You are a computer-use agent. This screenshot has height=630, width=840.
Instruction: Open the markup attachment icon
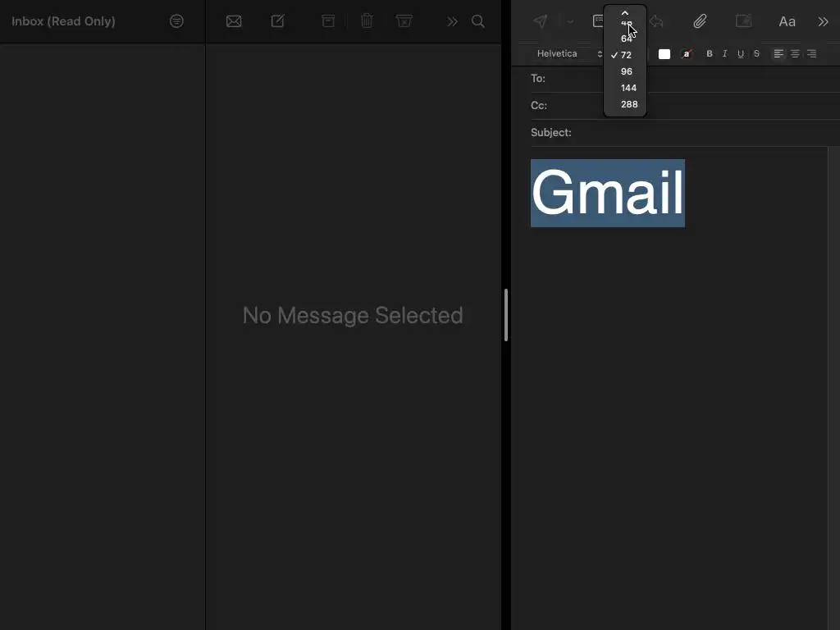pyautogui.click(x=743, y=21)
